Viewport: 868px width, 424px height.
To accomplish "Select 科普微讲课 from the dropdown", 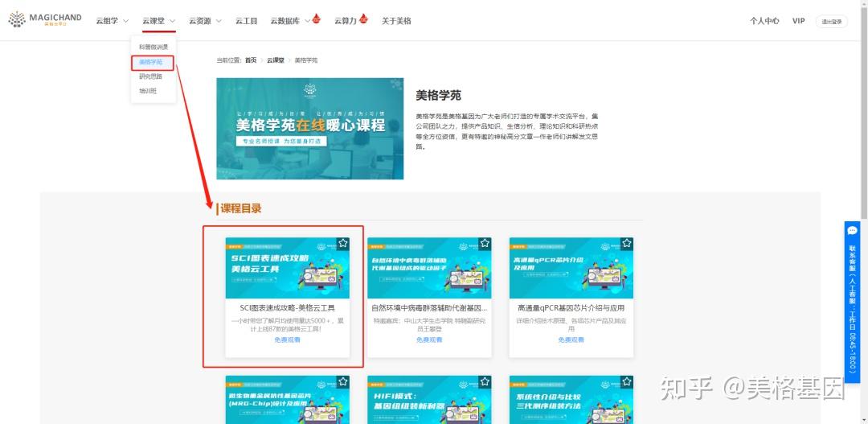I will (x=154, y=47).
